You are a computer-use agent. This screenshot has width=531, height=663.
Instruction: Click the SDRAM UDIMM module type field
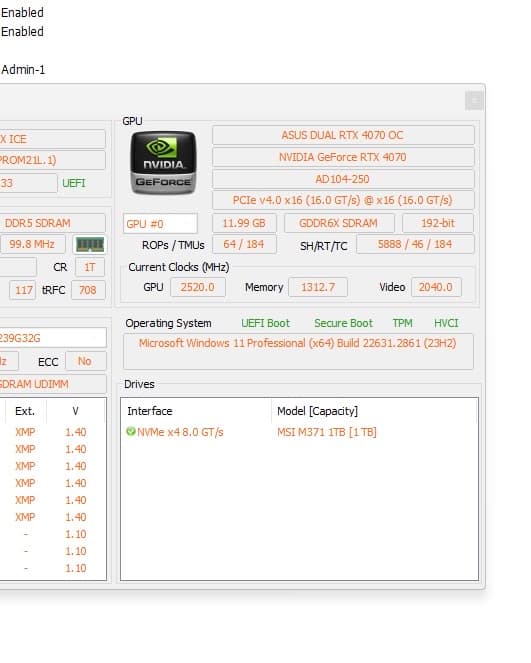click(x=53, y=384)
